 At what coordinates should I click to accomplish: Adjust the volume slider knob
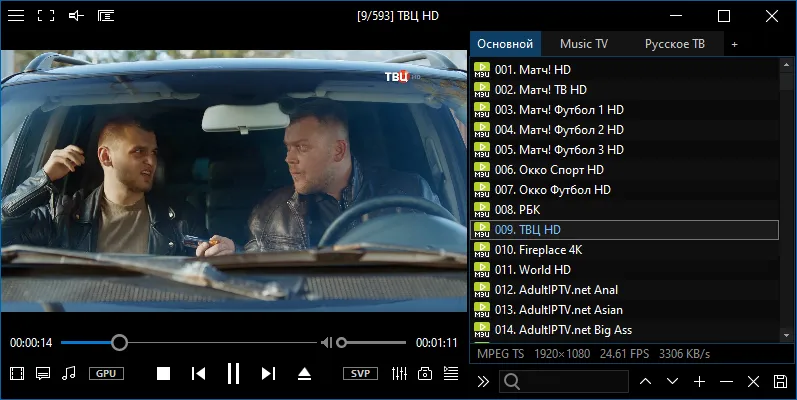(342, 343)
